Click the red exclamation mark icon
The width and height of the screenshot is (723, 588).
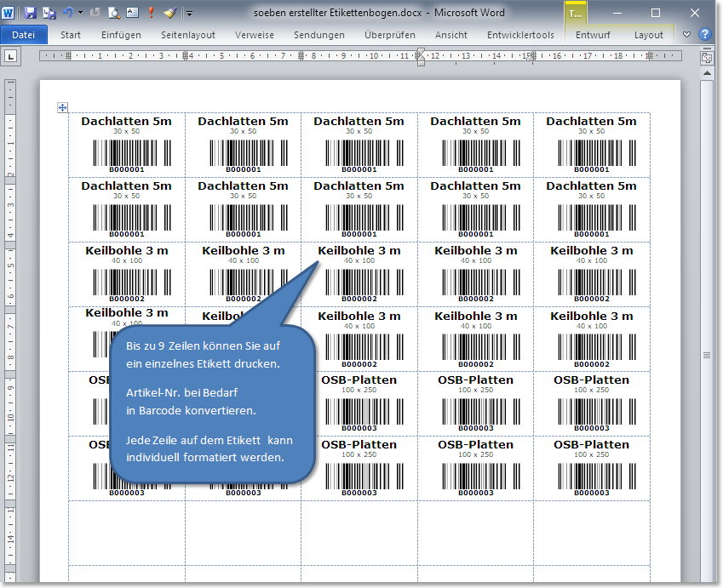pos(151,13)
